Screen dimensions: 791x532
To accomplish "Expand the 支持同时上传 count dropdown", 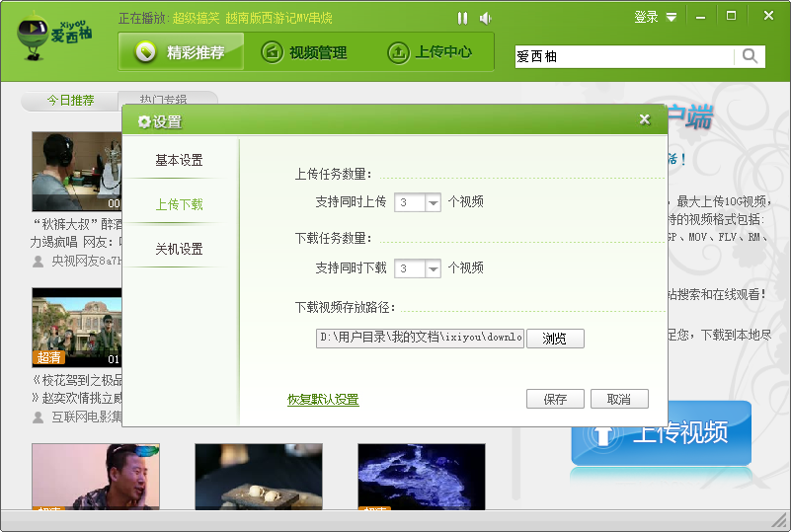I will (x=433, y=202).
